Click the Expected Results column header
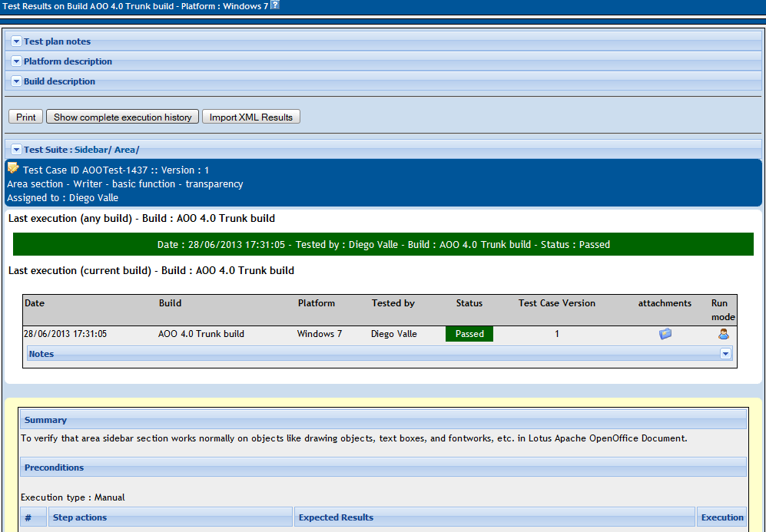 (x=494, y=517)
